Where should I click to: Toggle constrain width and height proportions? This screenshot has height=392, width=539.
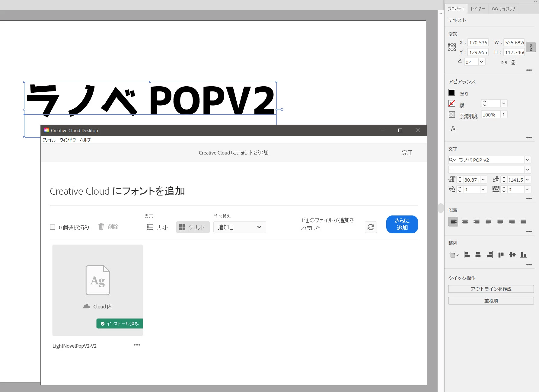tap(531, 47)
